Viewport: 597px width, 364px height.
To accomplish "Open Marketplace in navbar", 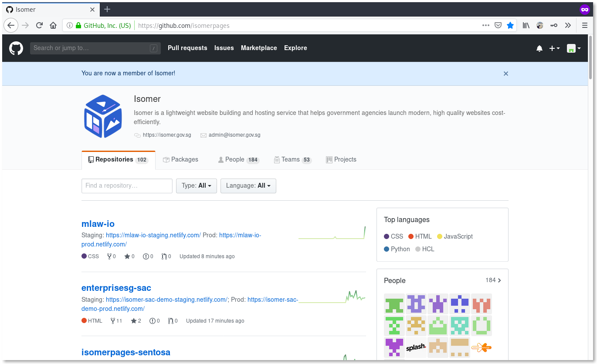I will pos(259,48).
